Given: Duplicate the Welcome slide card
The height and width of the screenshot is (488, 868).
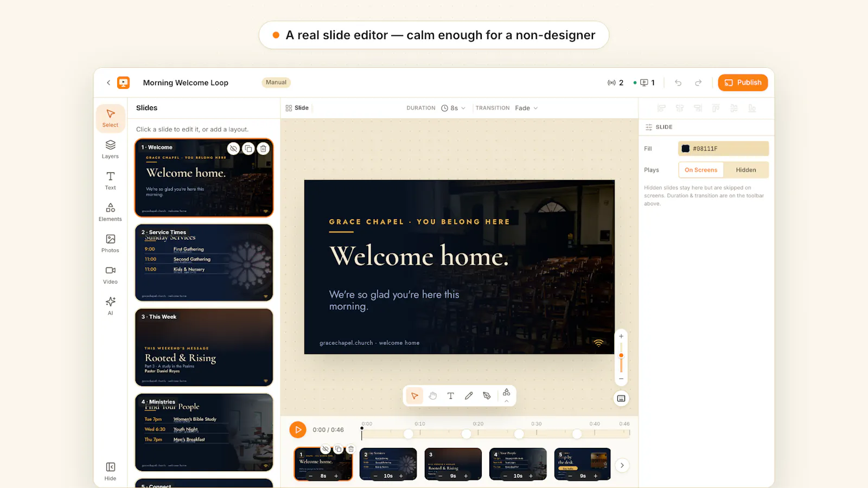Looking at the screenshot, I should pyautogui.click(x=248, y=149).
